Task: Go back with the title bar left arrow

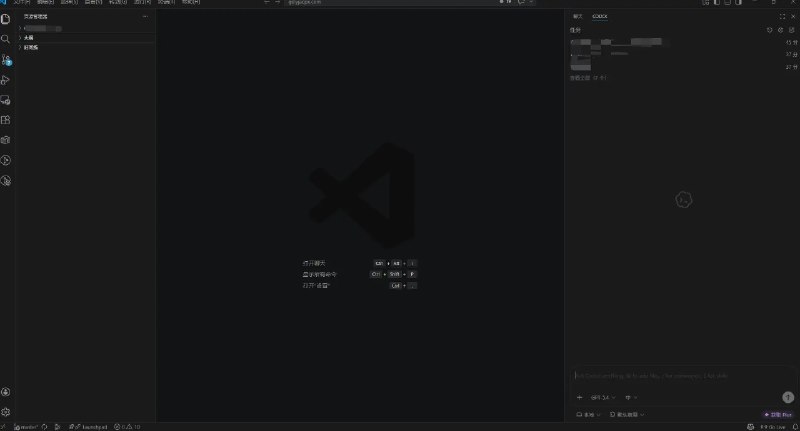Action: (266, 2)
